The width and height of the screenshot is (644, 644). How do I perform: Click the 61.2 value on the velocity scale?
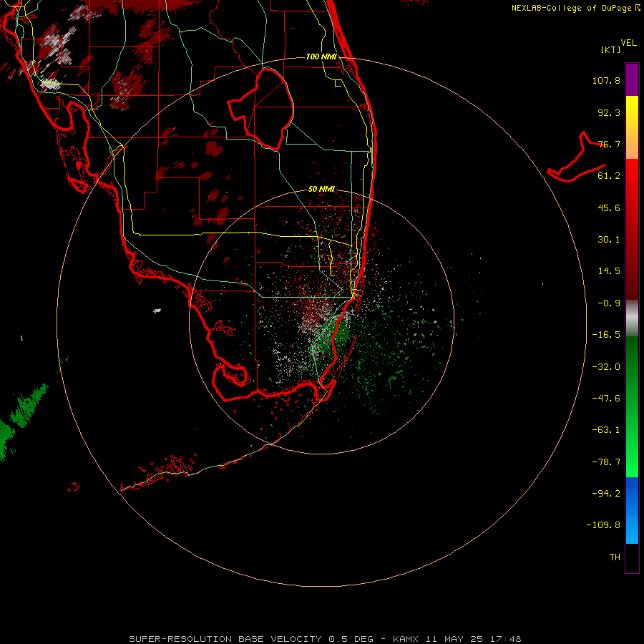[609, 176]
